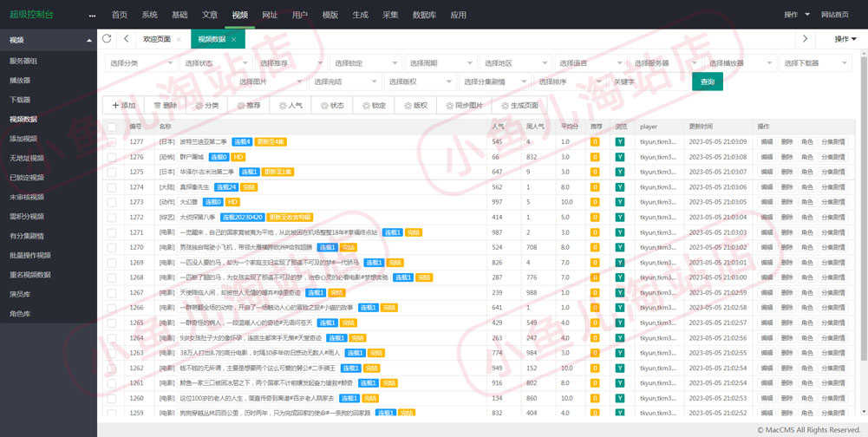This screenshot has height=437, width=868.
Task: Open the 选择推荐 dropdown
Action: 290,63
